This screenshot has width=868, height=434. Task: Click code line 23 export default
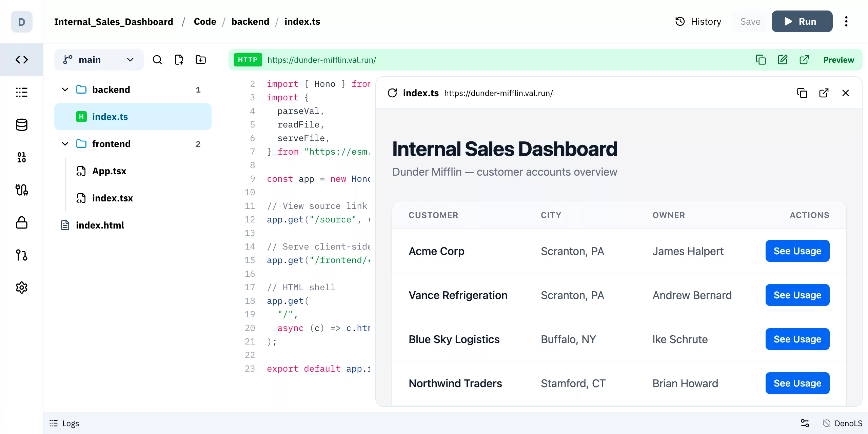click(x=318, y=369)
